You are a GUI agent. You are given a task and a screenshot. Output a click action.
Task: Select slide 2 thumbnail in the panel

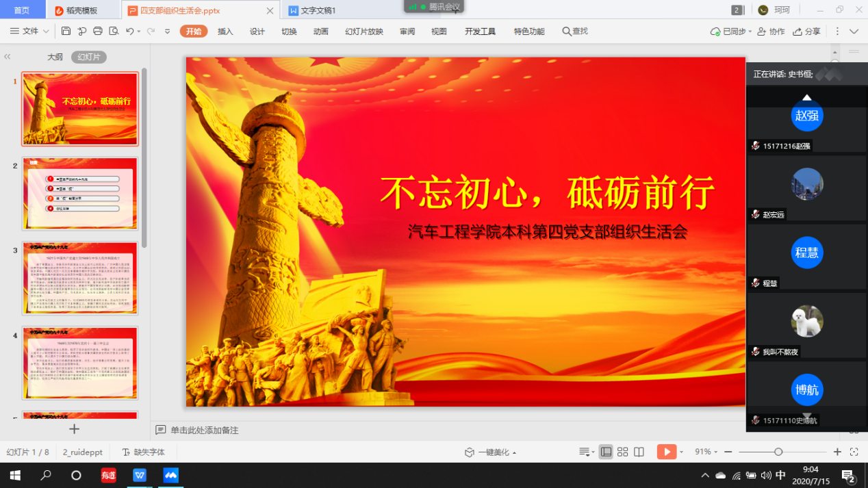[x=80, y=194]
